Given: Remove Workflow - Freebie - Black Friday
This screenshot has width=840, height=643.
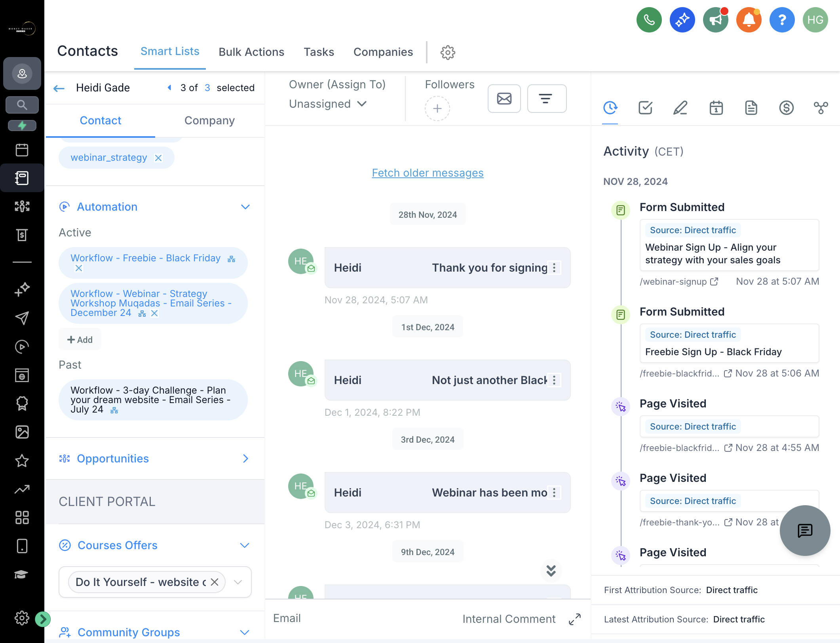Looking at the screenshot, I should [79, 268].
